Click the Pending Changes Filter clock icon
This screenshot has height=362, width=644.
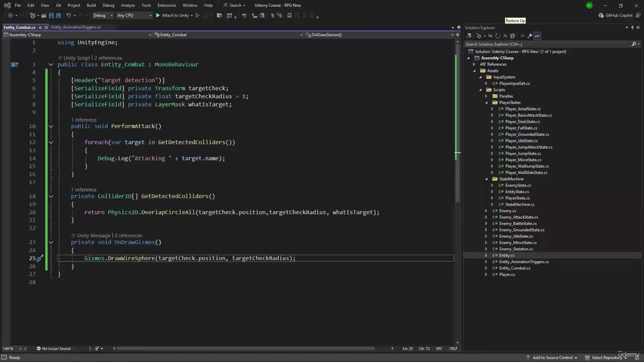pos(479,36)
